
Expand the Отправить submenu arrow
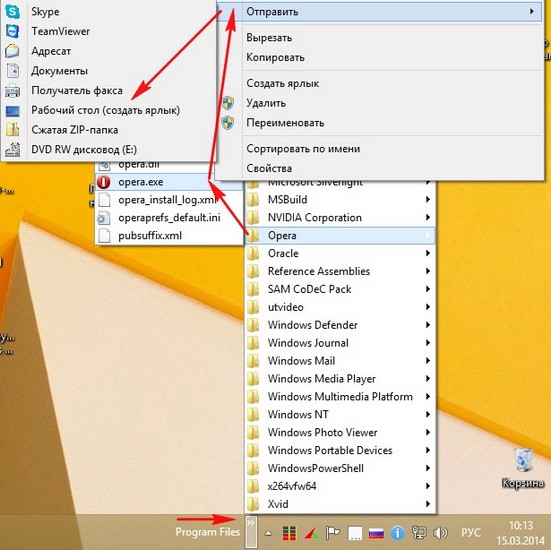pos(532,12)
